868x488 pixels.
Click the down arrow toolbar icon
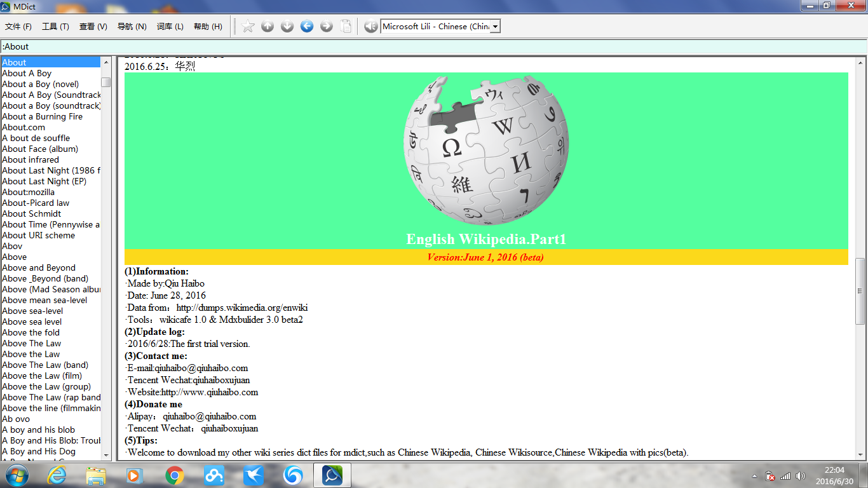coord(287,26)
